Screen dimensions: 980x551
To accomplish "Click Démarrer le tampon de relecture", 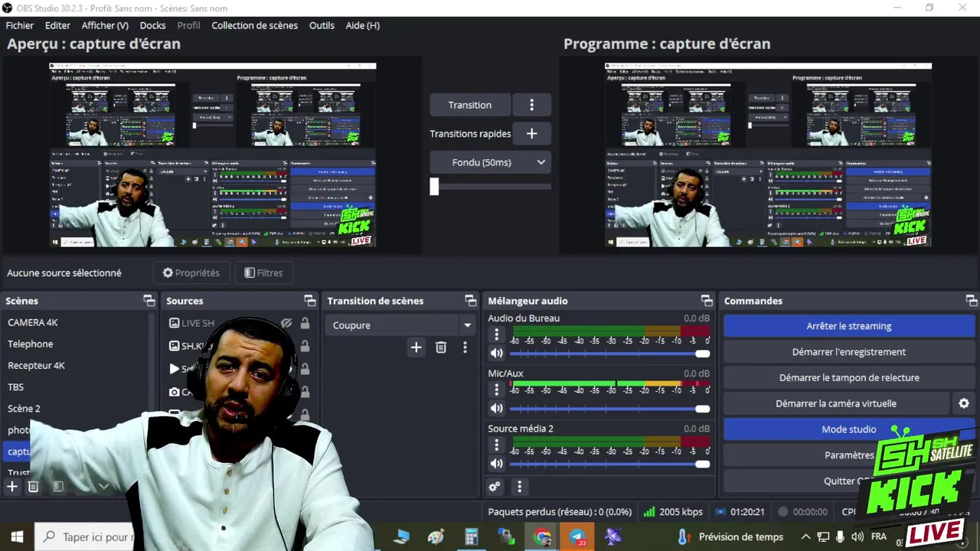I will [848, 377].
